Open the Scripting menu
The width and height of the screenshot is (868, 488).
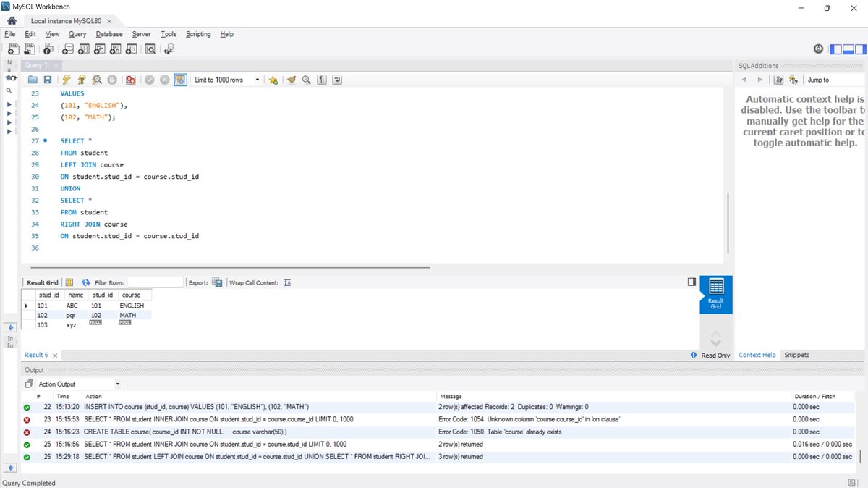pyautogui.click(x=198, y=34)
